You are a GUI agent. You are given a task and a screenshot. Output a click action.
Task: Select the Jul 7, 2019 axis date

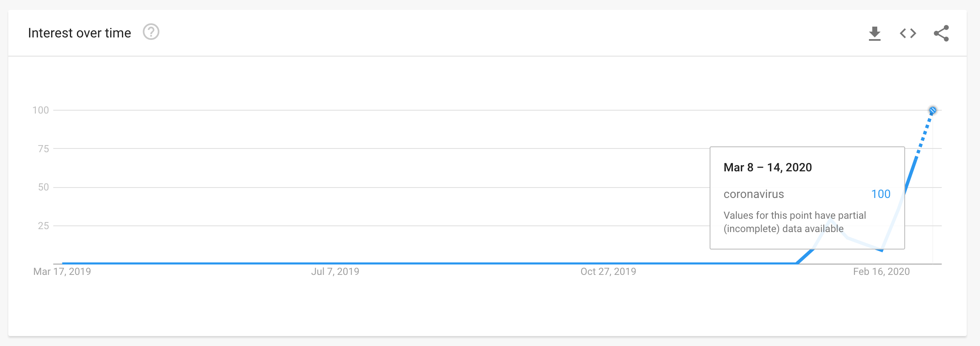pyautogui.click(x=335, y=272)
